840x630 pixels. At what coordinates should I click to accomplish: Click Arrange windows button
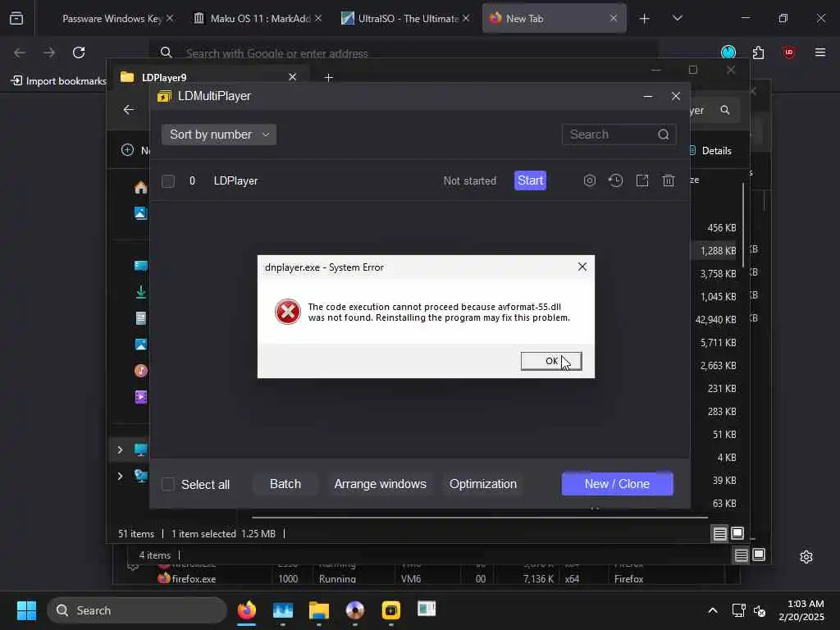(x=381, y=484)
